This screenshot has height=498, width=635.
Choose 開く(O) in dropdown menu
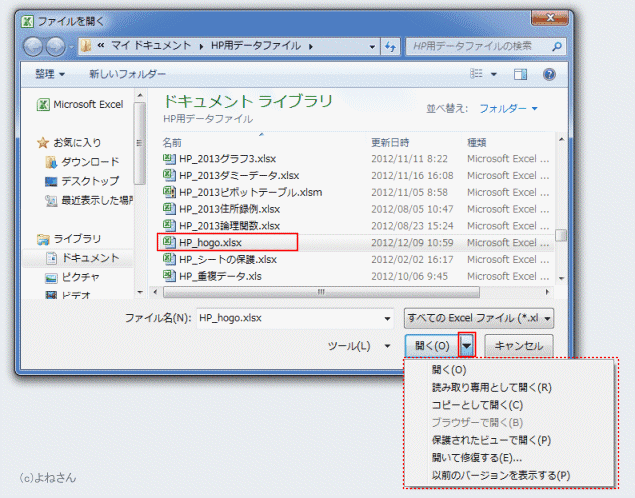(449, 370)
